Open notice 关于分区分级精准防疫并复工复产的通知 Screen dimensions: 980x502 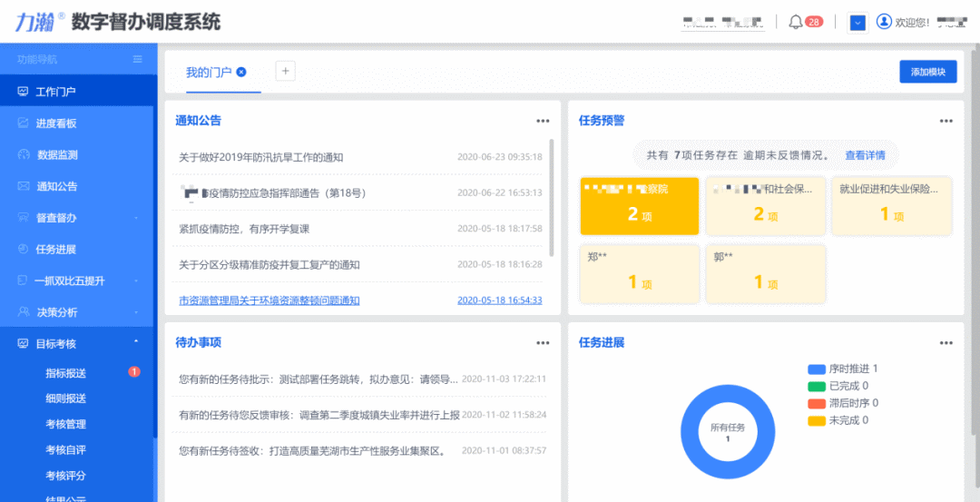[269, 264]
